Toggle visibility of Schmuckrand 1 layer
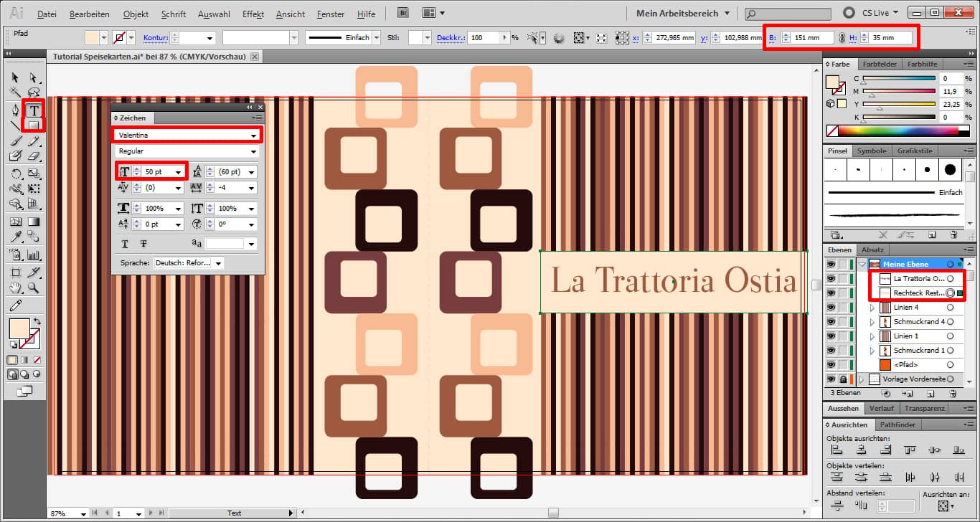The image size is (980, 522). 831,351
